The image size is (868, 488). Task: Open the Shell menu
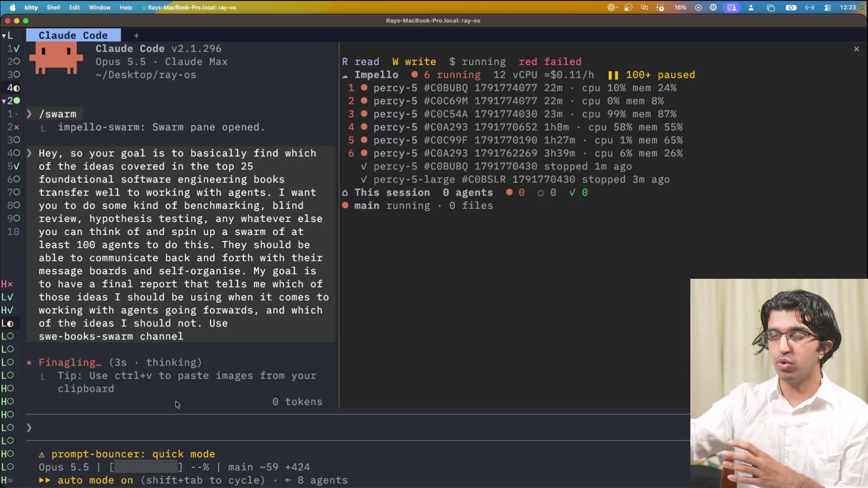pyautogui.click(x=54, y=8)
